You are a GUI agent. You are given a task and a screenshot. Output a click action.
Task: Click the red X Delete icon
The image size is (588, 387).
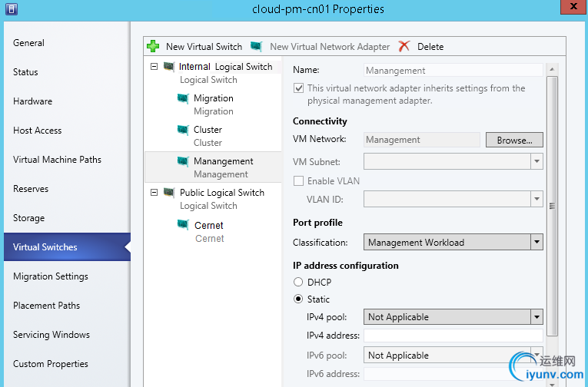tap(404, 47)
